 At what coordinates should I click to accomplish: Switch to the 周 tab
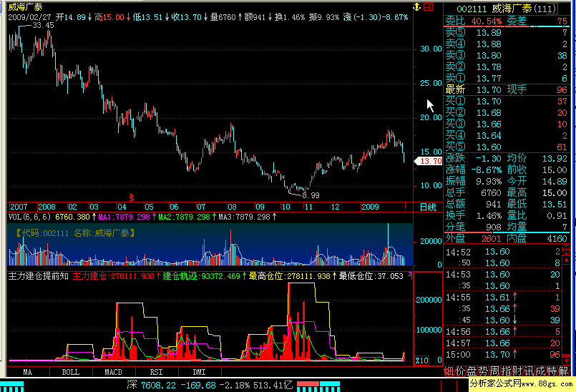(494, 371)
